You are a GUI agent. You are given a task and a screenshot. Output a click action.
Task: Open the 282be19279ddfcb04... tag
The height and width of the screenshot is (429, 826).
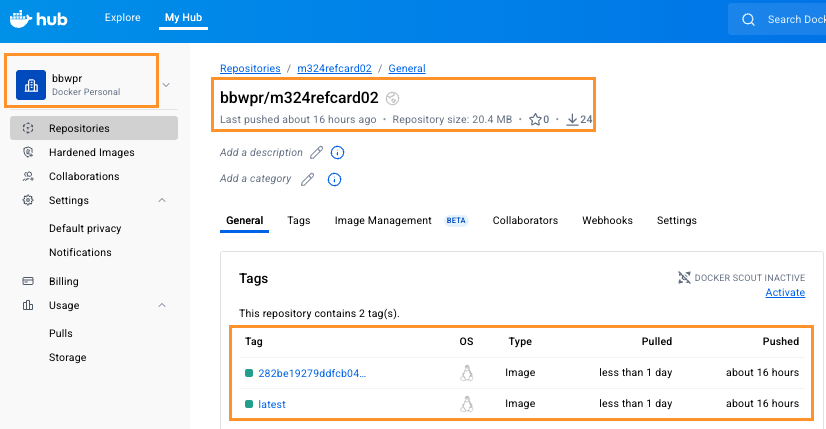pos(312,373)
